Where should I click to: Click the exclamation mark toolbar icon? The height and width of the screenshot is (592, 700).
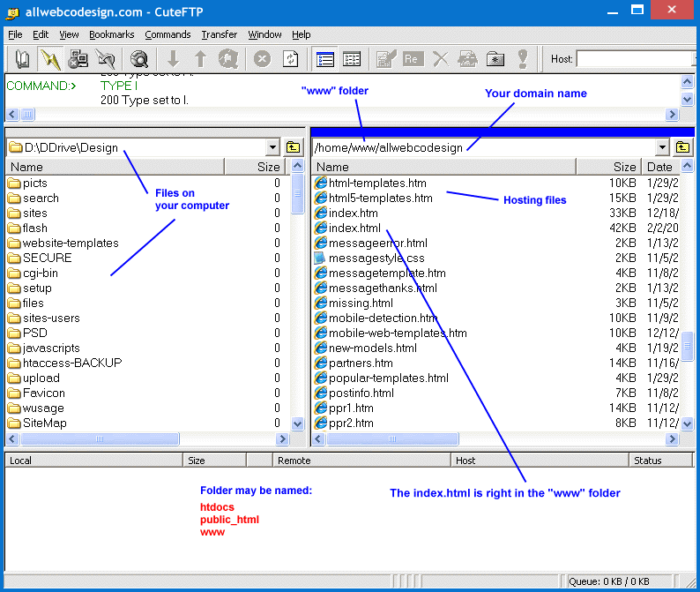pos(522,59)
